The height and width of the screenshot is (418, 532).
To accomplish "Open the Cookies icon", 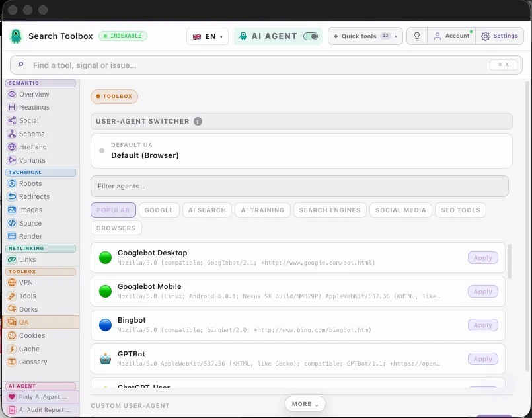I will (x=12, y=335).
